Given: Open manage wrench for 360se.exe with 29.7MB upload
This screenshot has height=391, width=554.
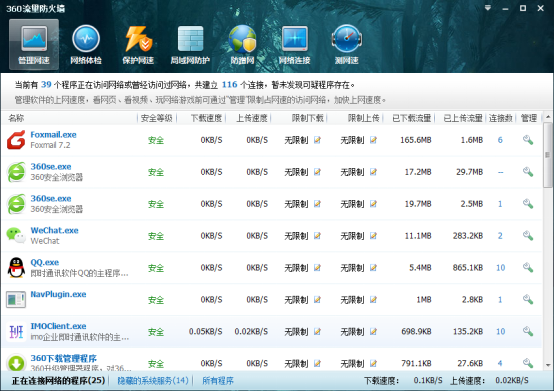Looking at the screenshot, I should tap(528, 172).
